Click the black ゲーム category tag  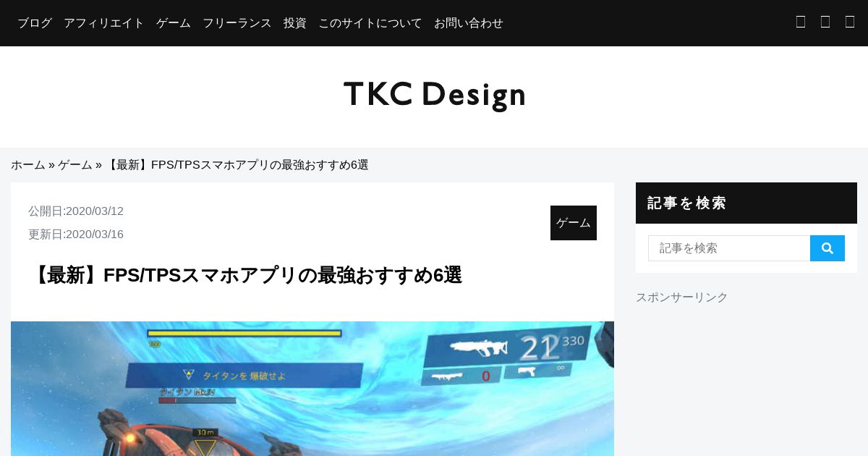(x=574, y=223)
